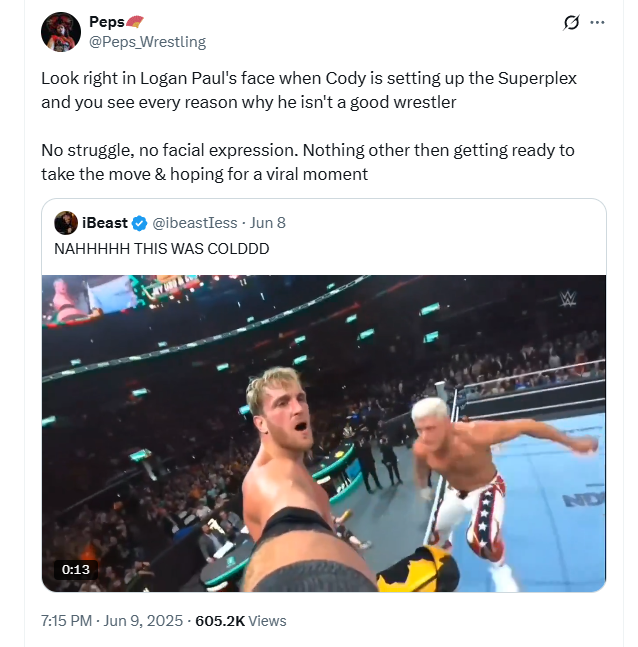Play the quoted wrestling video

pos(323,433)
